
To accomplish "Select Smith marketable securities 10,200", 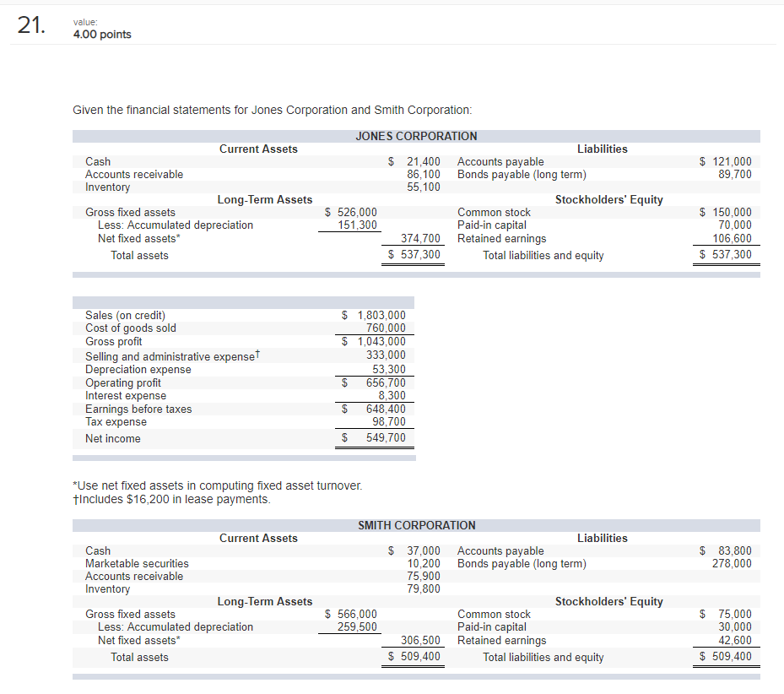I will pos(424,563).
